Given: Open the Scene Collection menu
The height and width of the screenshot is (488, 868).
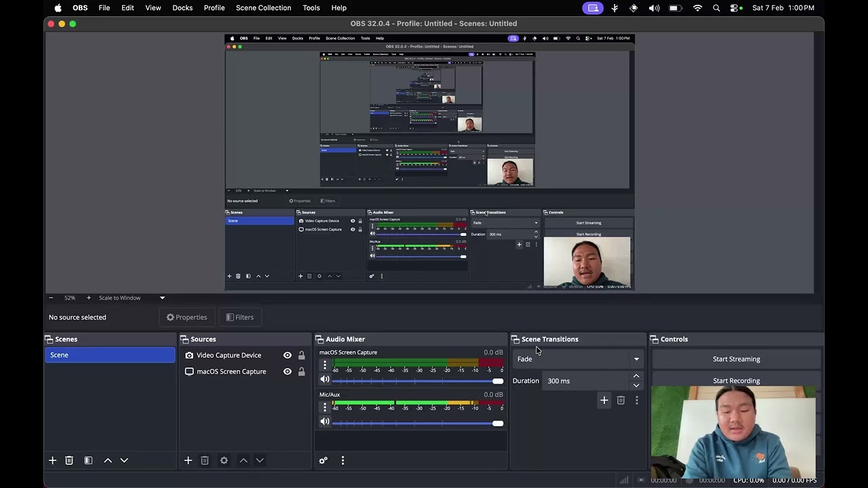Looking at the screenshot, I should click(x=264, y=8).
